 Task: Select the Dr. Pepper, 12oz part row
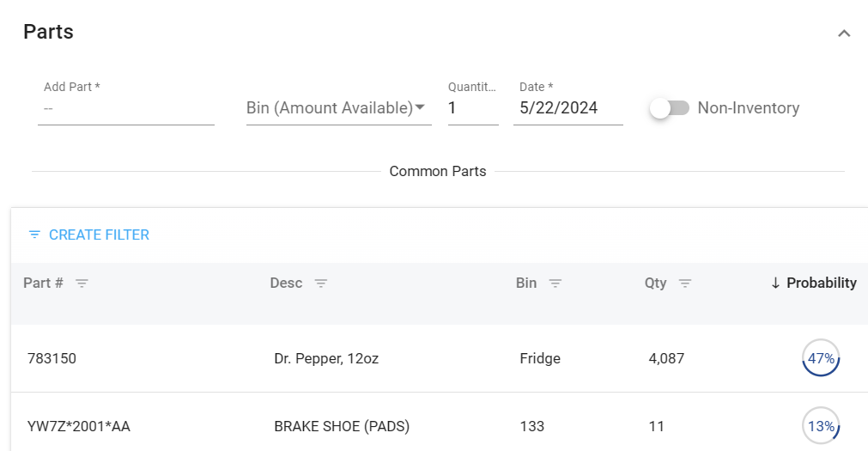coord(326,358)
